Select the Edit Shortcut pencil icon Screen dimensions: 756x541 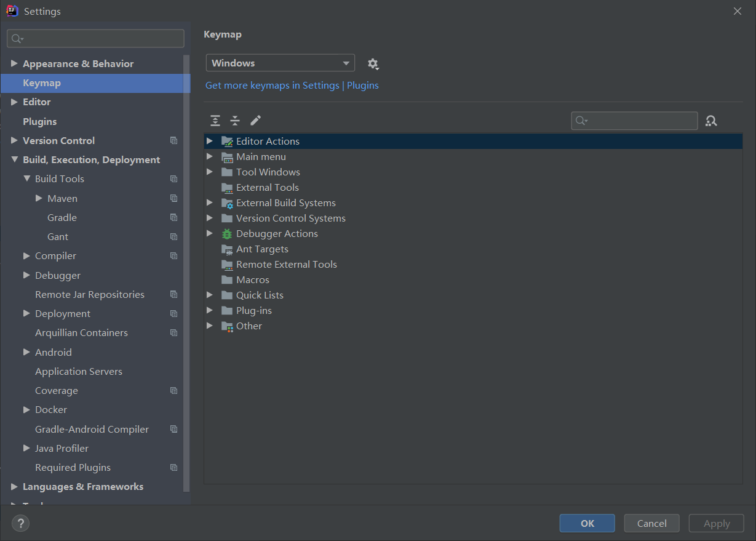coord(255,120)
